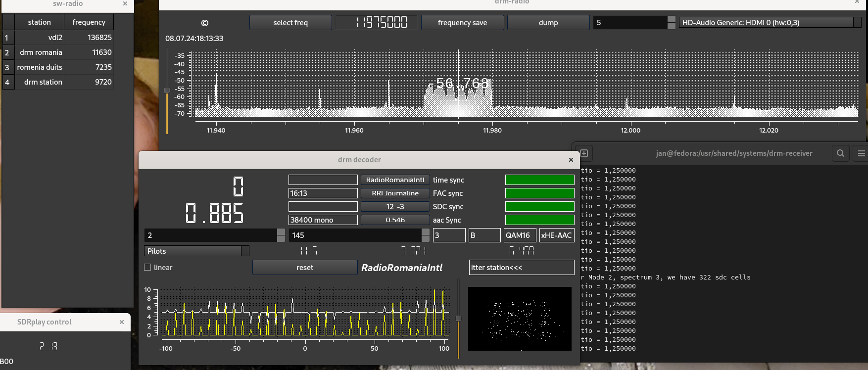The width and height of the screenshot is (868, 370).
Task: Toggle the linear checkbox
Action: click(147, 268)
